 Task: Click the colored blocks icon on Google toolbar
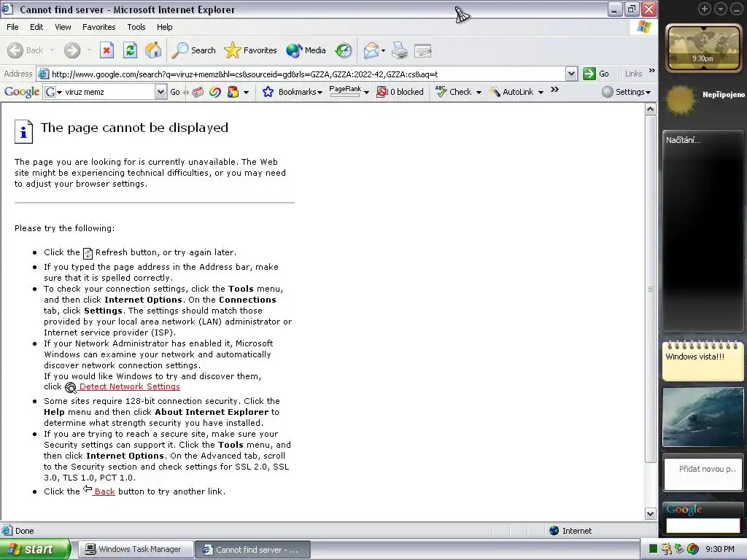click(233, 92)
